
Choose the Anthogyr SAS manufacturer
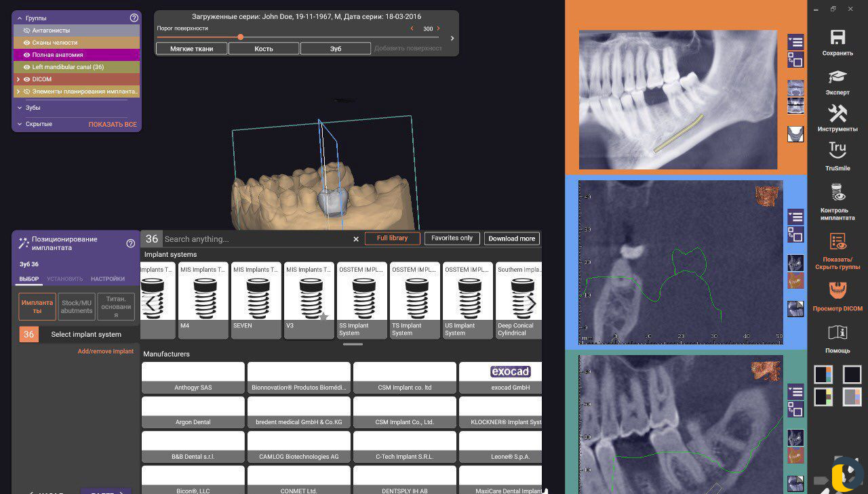193,378
